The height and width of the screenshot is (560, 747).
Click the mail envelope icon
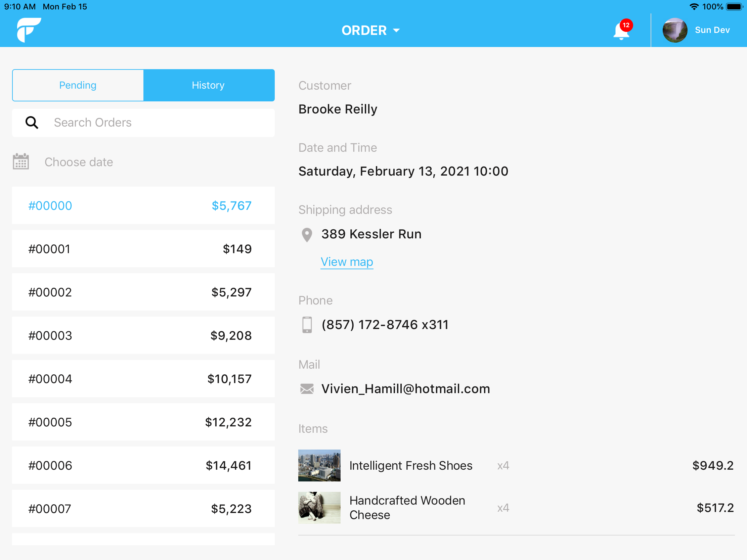[x=307, y=389]
